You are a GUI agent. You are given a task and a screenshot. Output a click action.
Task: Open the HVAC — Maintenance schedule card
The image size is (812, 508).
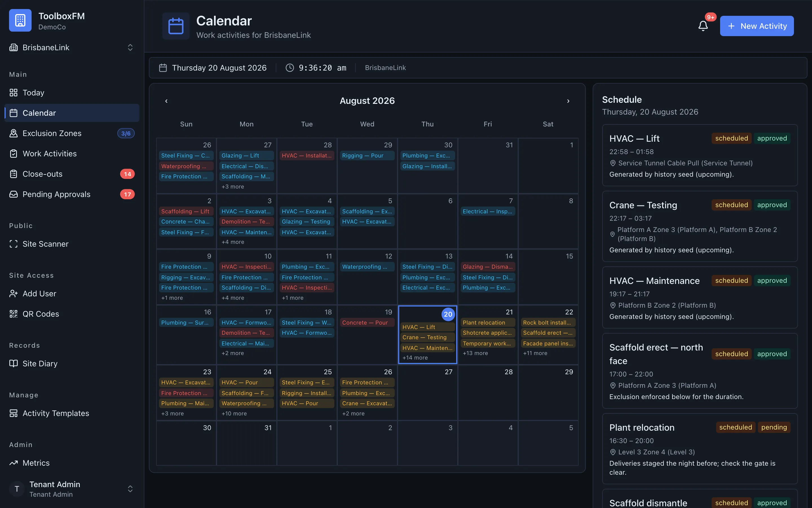coord(700,297)
